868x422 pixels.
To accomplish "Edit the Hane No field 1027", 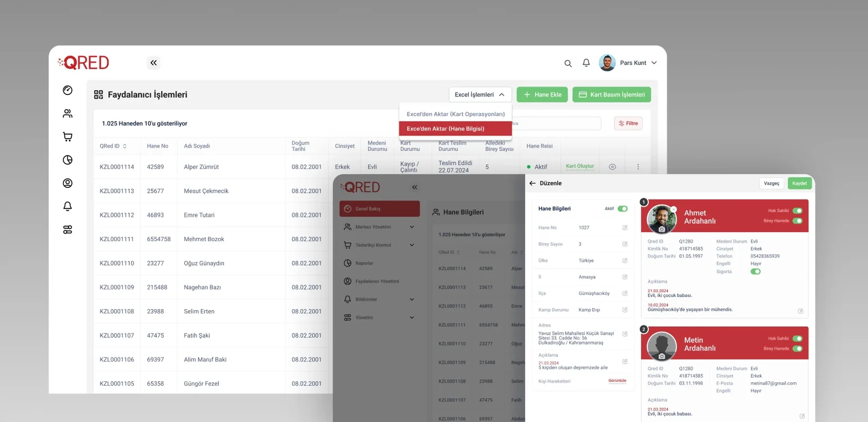I will click(x=625, y=228).
